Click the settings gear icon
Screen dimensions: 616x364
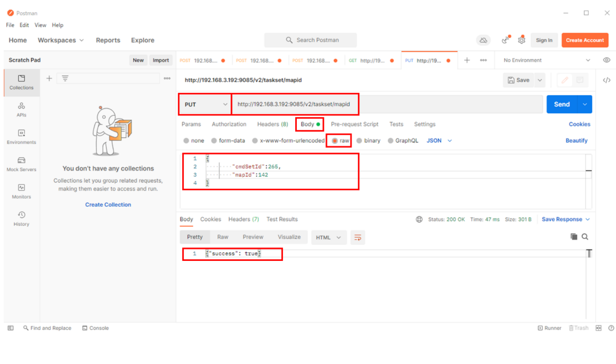[521, 40]
